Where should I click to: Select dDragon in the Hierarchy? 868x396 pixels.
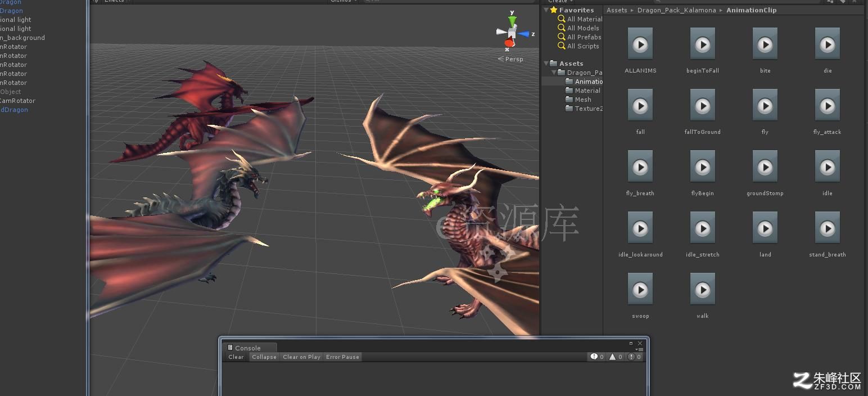coord(14,110)
